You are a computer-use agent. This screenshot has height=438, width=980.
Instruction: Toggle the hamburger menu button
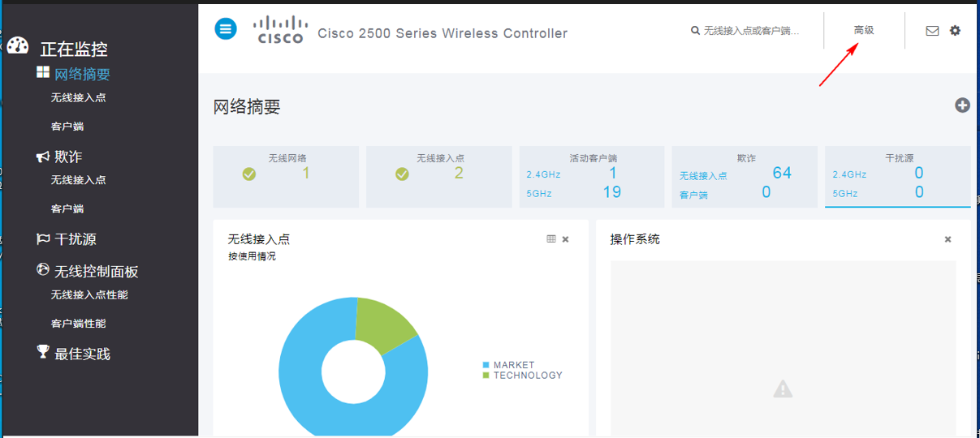pos(226,29)
